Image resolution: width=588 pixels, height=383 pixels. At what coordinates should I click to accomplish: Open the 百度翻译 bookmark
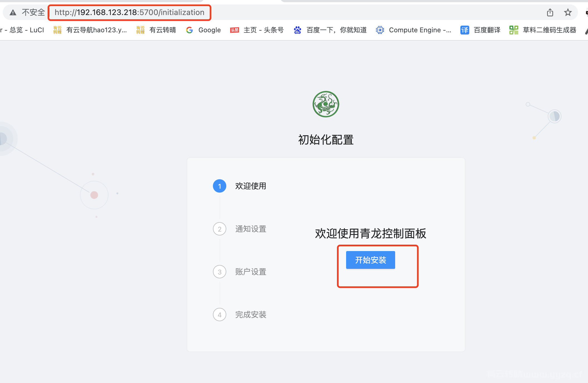480,30
